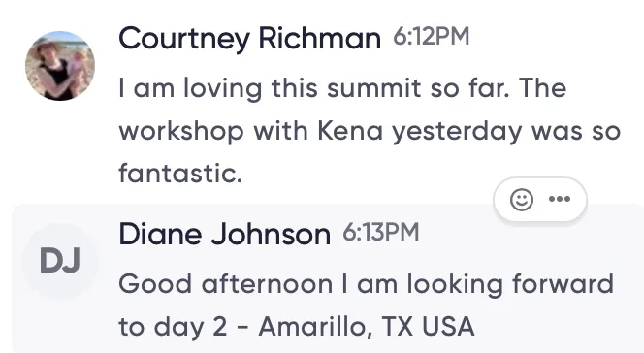Click 'workshop with Kena yesterday' line
Viewport: 644px width, 353px height.
point(320,131)
